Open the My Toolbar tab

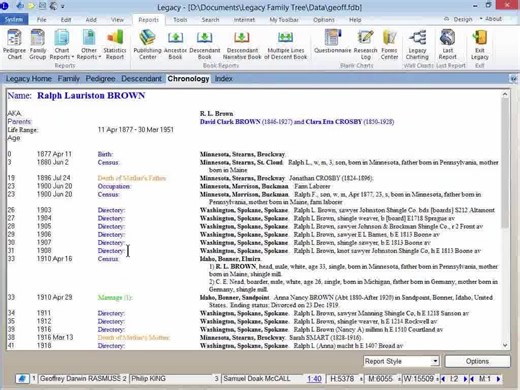284,20
